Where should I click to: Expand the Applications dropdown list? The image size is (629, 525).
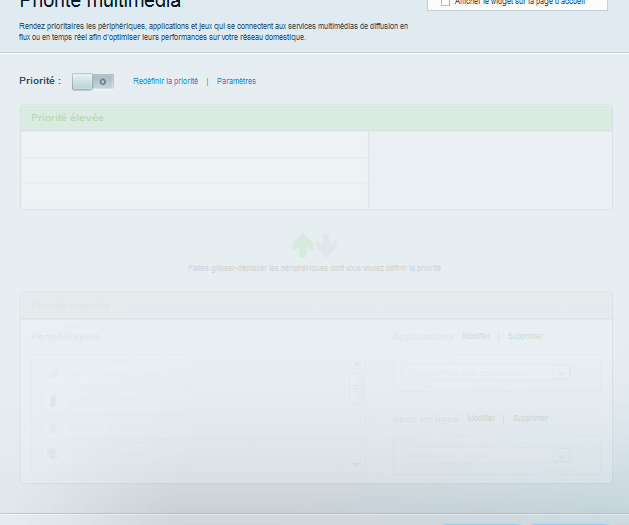(x=560, y=373)
